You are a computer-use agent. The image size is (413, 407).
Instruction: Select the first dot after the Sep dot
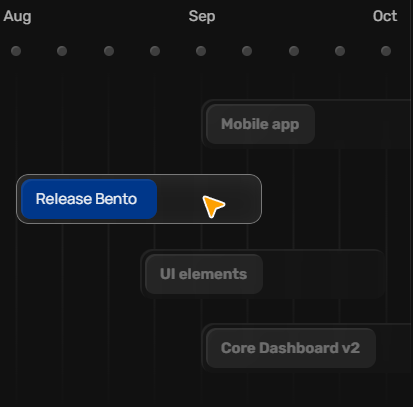point(247,51)
